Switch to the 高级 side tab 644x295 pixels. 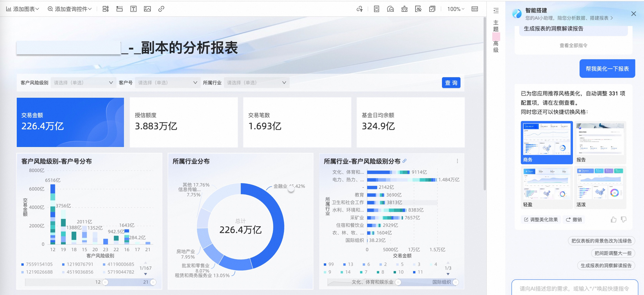(x=496, y=47)
